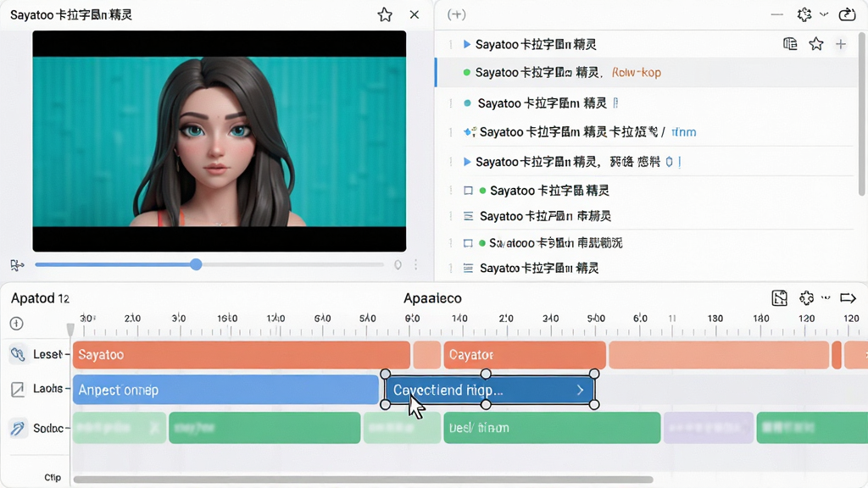Click the blue shield icon in the list

[x=670, y=162]
